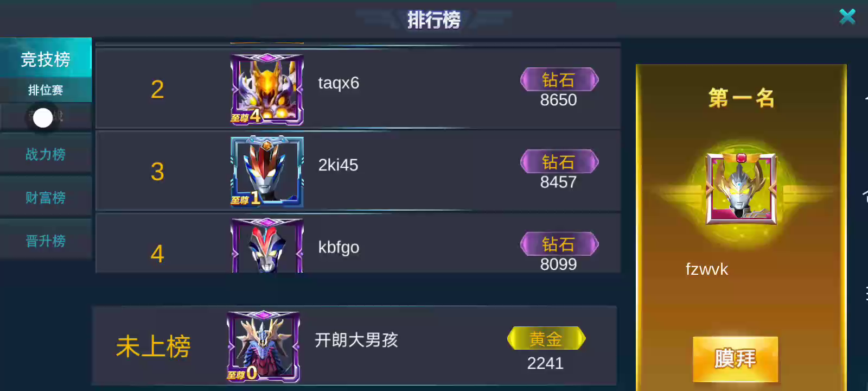Switch to the 战力榜 tab
The height and width of the screenshot is (391, 868).
tap(46, 154)
